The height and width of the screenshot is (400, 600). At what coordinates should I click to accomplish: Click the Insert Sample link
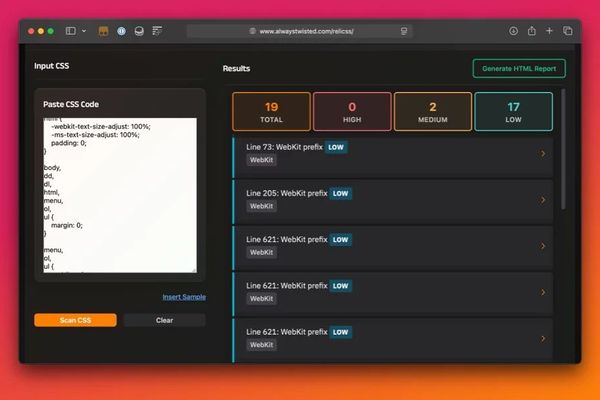(x=184, y=297)
